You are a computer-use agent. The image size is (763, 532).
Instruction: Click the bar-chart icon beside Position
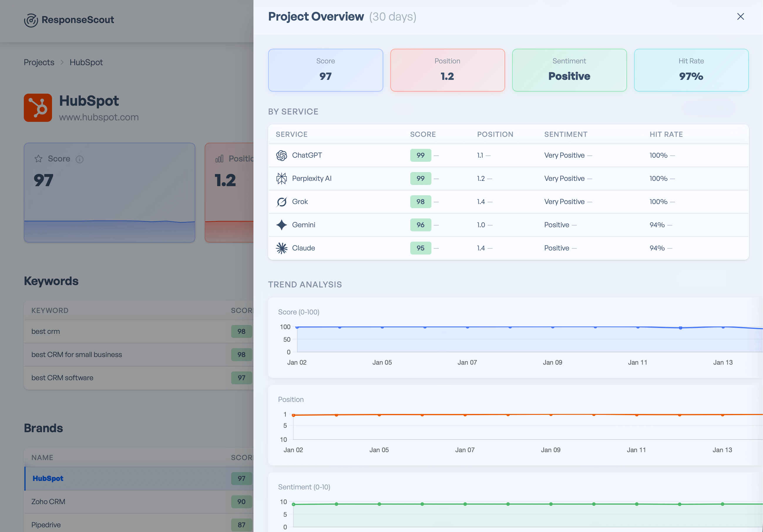pos(219,159)
